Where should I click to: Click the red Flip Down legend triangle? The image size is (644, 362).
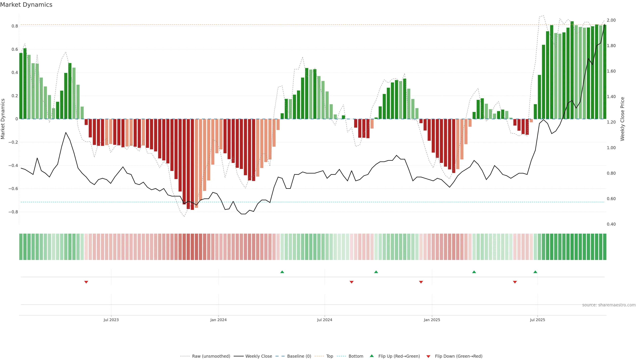click(428, 356)
